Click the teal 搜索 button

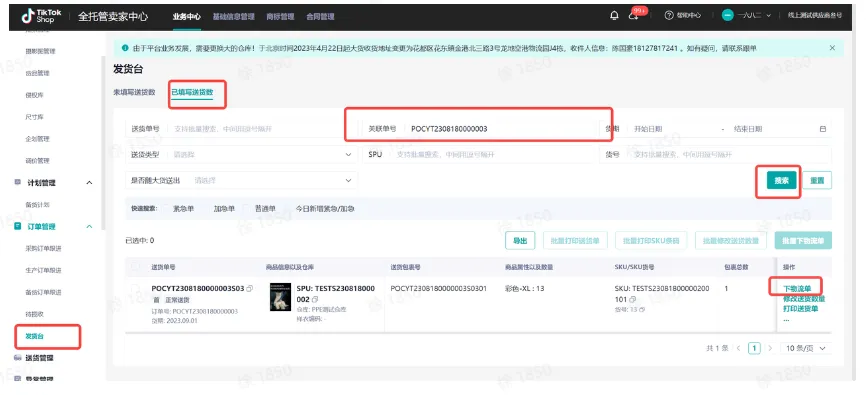tap(781, 181)
